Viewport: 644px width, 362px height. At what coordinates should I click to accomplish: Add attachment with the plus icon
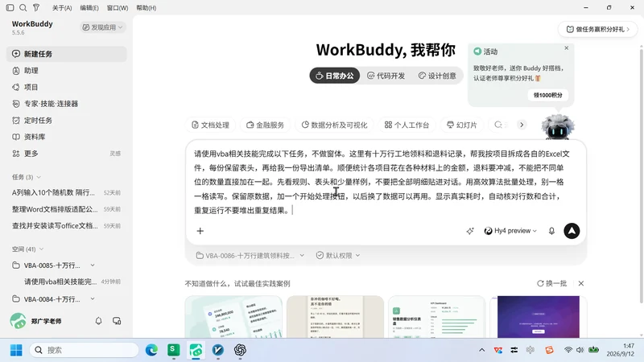[x=200, y=231]
